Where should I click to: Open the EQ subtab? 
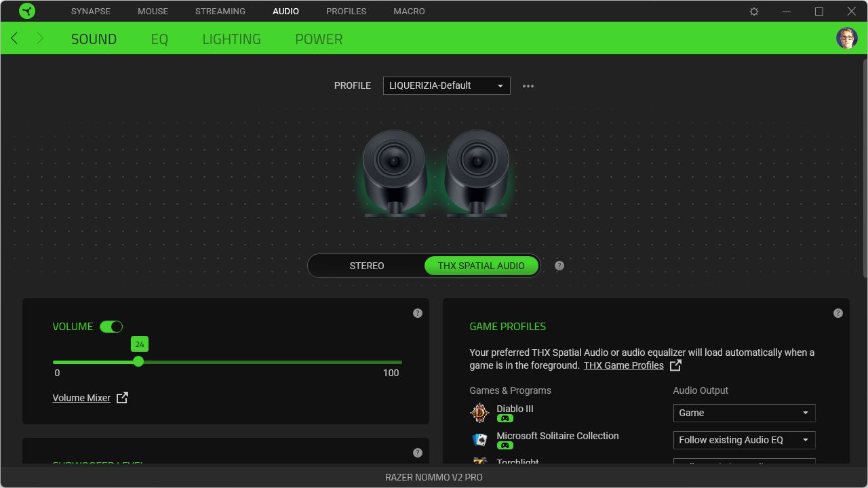(159, 39)
